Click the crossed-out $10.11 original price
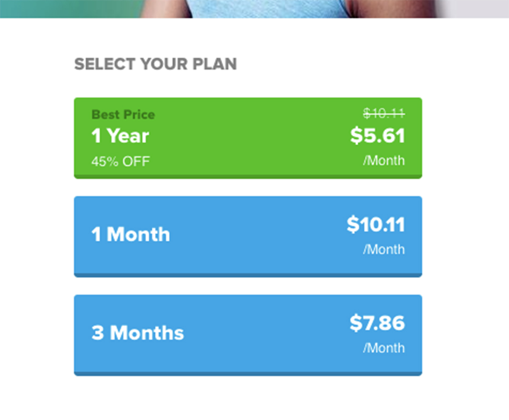This screenshot has height=420, width=509. click(384, 113)
